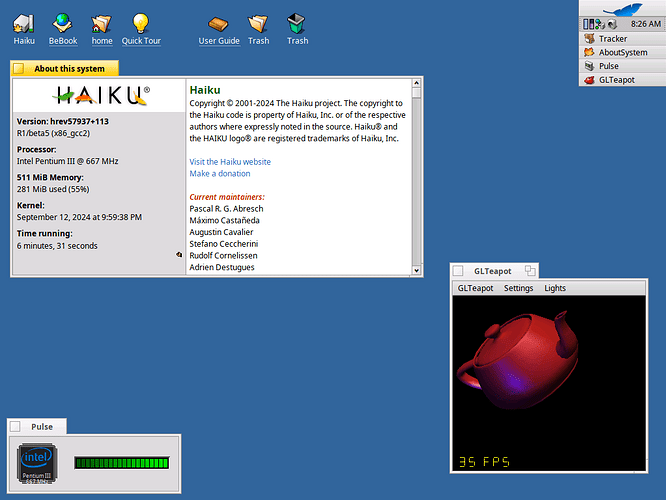Click the 281 MiB used (55%) text
Image resolution: width=666 pixels, height=500 pixels.
53,189
